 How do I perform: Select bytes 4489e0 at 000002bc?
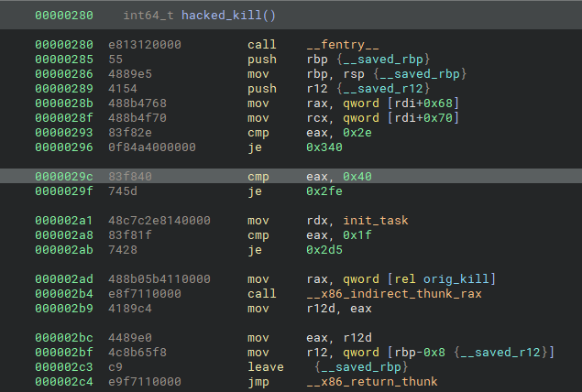pyautogui.click(x=130, y=338)
